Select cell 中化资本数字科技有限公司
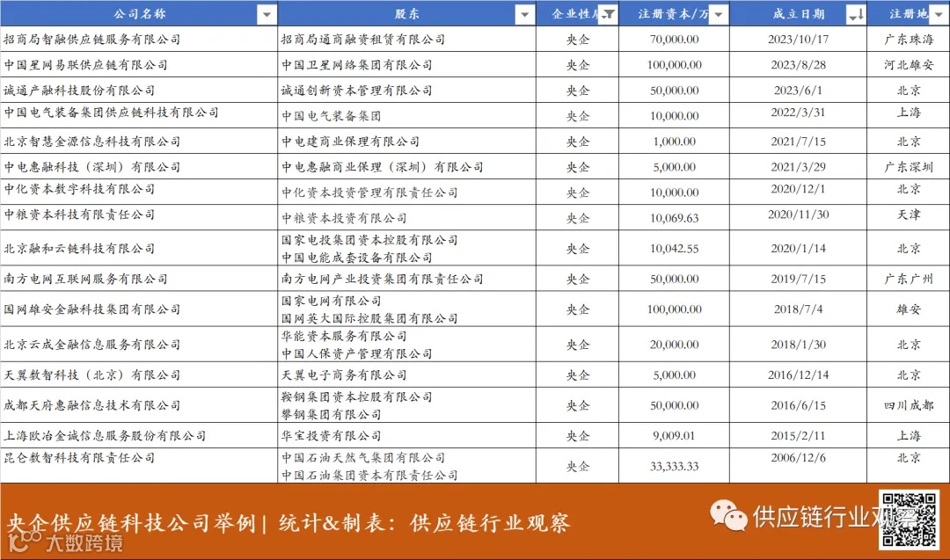950x560 pixels. click(139, 192)
